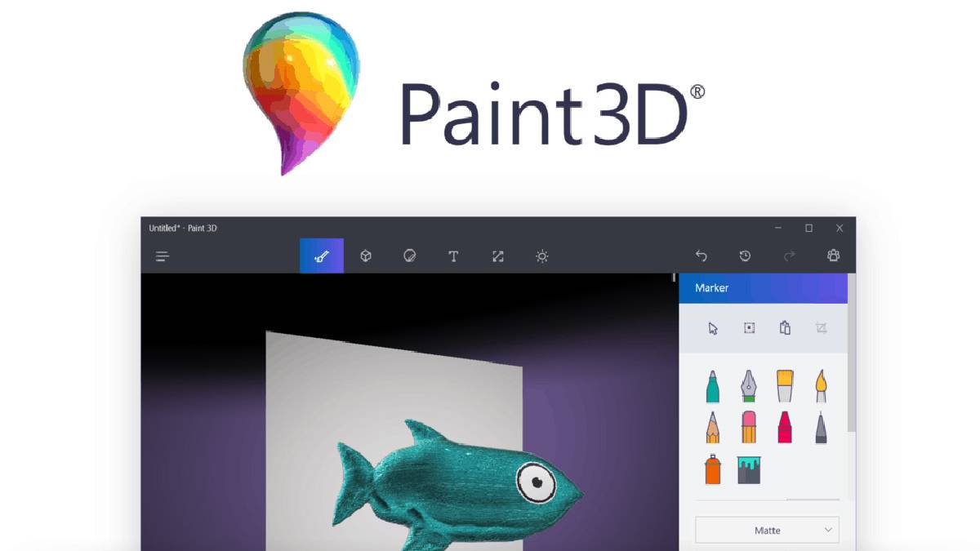Screen dimensions: 980x551
Task: Open the Stickers tool
Action: pos(410,256)
